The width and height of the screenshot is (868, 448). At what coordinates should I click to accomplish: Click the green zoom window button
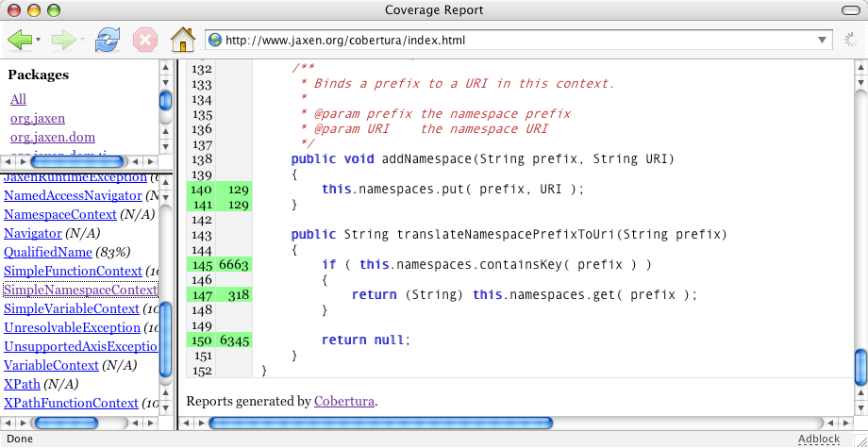(x=53, y=10)
